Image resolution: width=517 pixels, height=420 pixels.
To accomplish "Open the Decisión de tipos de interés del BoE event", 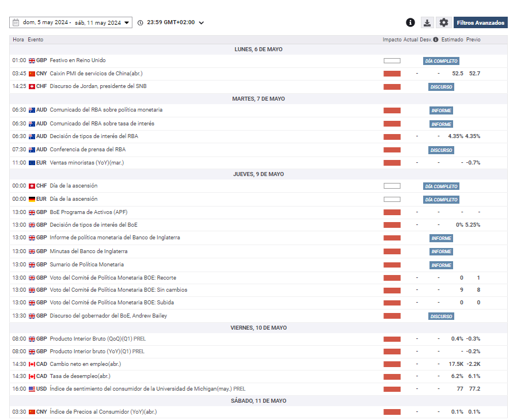I will pos(93,225).
